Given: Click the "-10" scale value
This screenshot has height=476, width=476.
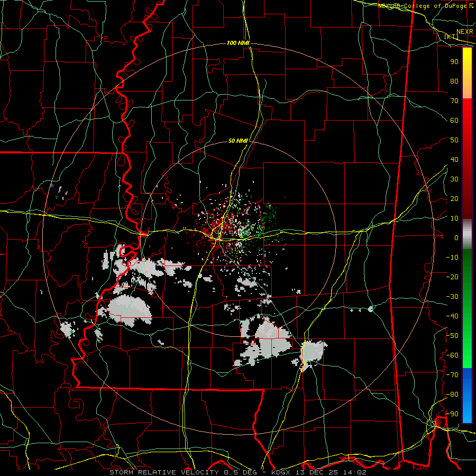Looking at the screenshot, I should click(x=452, y=258).
